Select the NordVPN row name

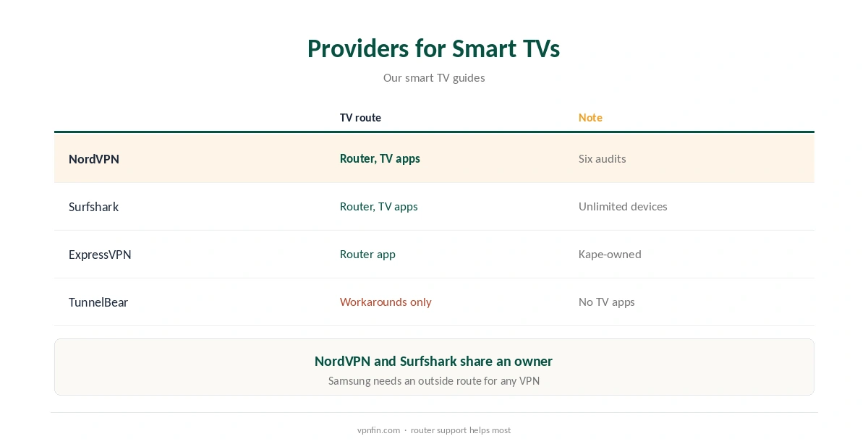[94, 159]
